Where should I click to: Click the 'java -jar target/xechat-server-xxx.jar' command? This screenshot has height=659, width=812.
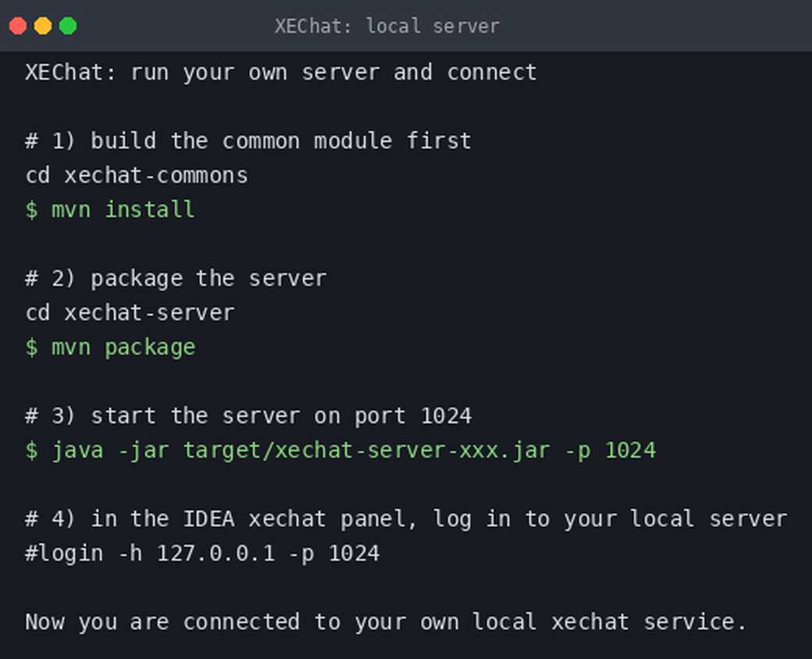tap(301, 451)
